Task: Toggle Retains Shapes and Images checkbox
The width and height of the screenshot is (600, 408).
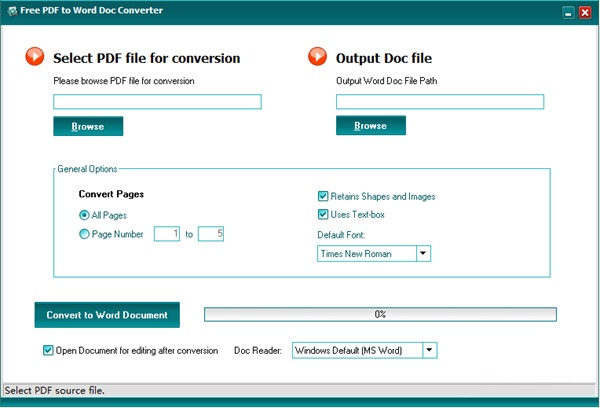Action: click(x=323, y=196)
